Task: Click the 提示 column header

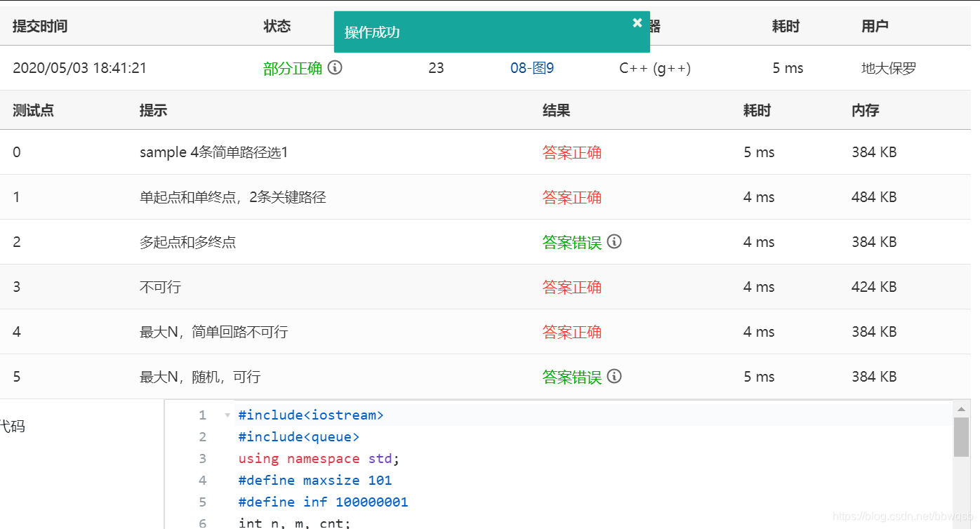Action: (x=153, y=110)
